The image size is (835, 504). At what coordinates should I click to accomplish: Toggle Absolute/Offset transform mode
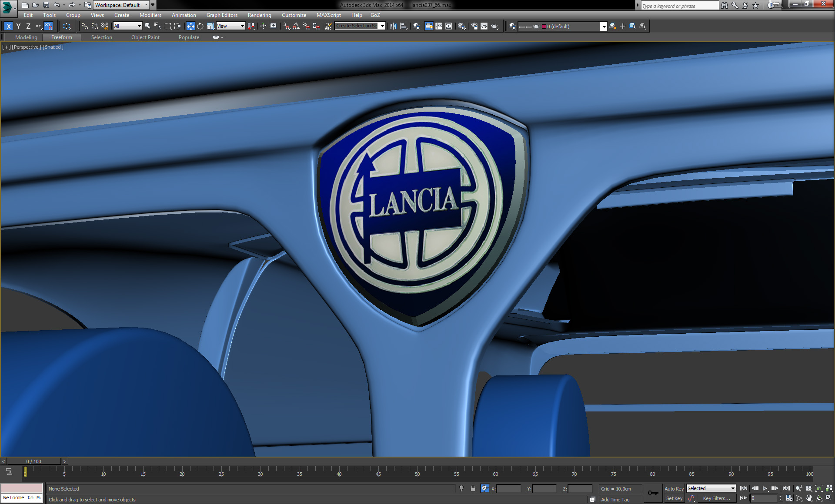484,488
